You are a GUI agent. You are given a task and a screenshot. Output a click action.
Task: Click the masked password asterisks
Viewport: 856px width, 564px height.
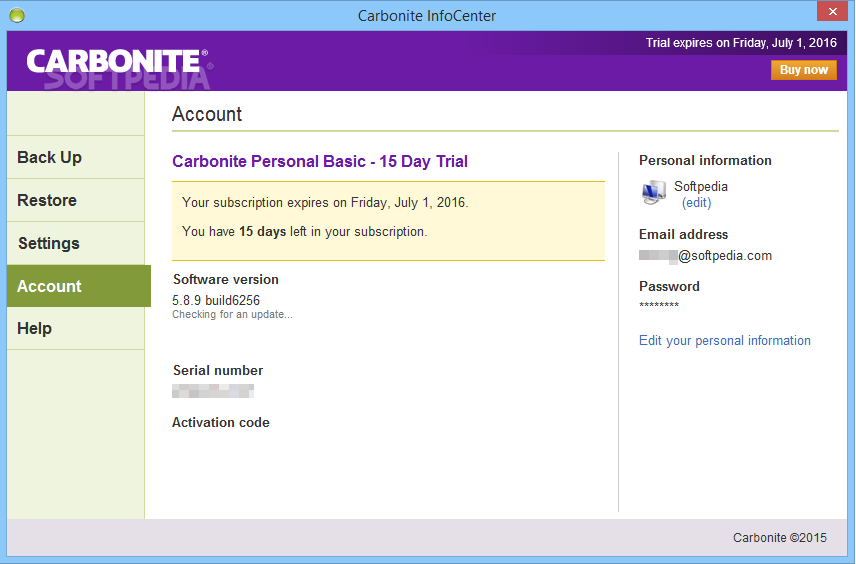coord(659,305)
